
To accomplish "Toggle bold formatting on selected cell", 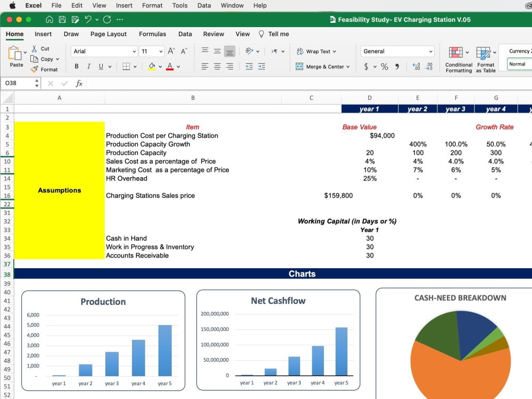I will (x=76, y=66).
